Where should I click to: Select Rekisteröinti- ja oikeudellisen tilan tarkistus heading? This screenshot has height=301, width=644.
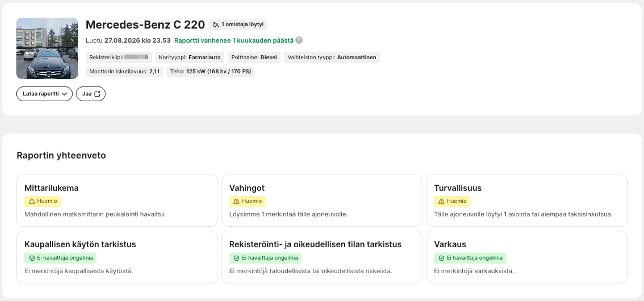[315, 244]
